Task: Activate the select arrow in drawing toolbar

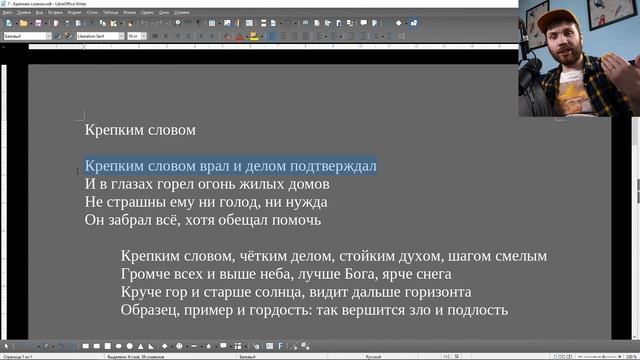Action: point(6,346)
